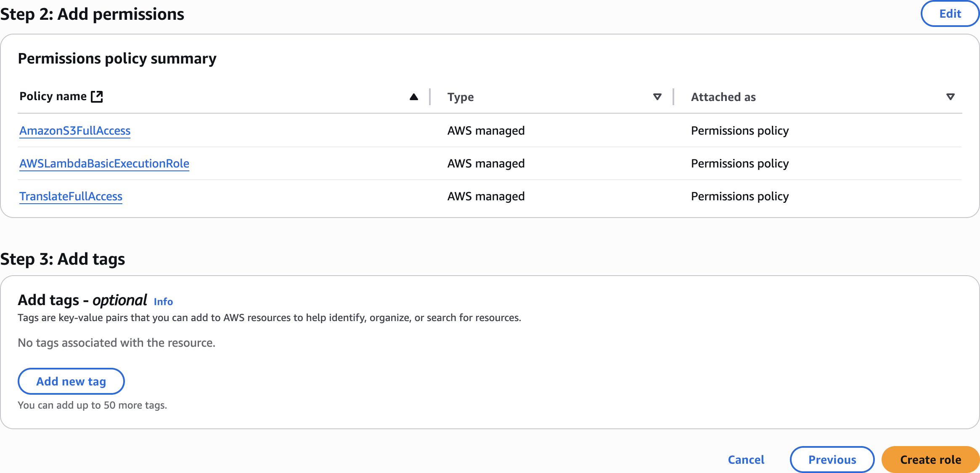
Task: Click Edit for Step 2 permissions
Action: tap(950, 14)
